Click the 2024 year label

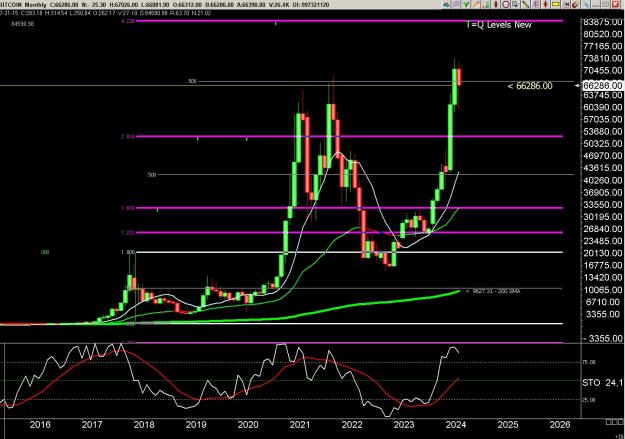tap(456, 425)
